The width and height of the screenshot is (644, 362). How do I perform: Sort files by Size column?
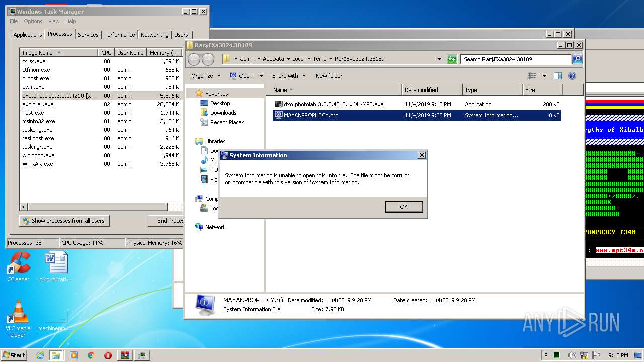tap(543, 90)
